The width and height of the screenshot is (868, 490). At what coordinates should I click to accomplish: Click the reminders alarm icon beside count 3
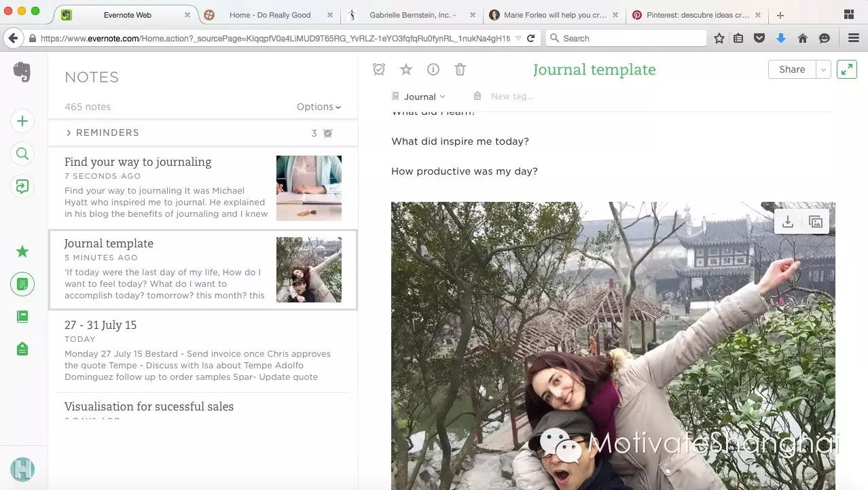pos(328,133)
